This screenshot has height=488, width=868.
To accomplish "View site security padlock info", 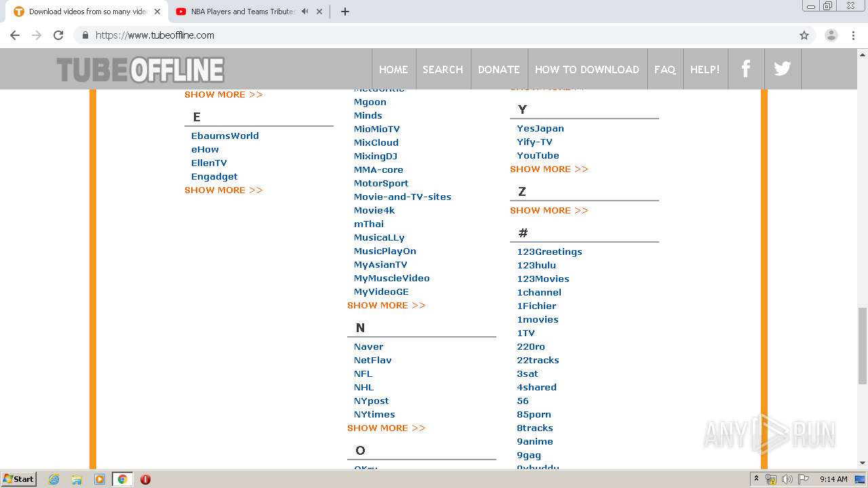I will click(x=85, y=35).
